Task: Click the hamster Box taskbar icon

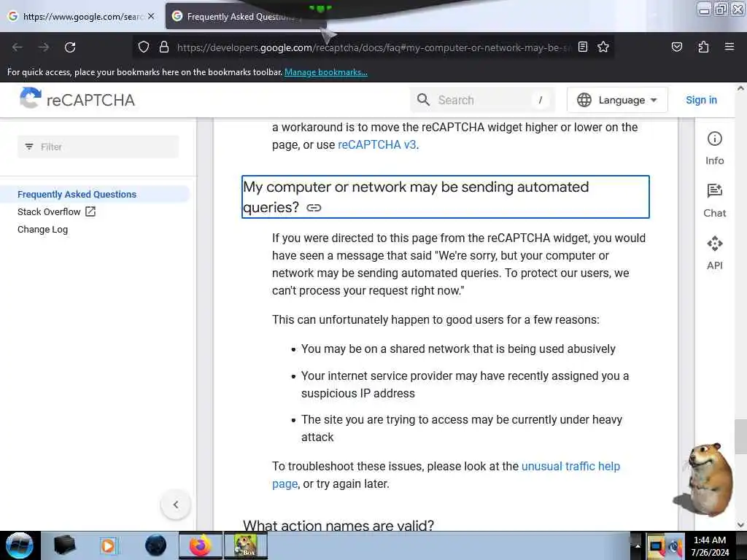Action: coord(245,545)
